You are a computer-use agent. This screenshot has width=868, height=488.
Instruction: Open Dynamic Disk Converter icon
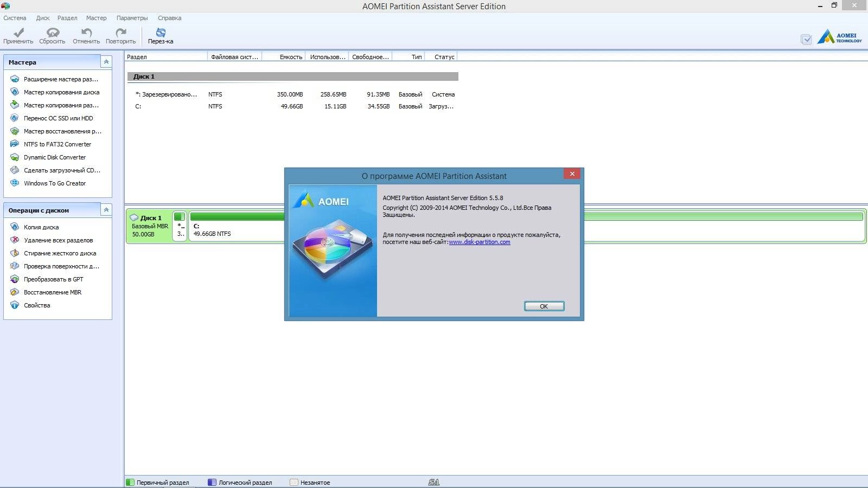tap(15, 157)
